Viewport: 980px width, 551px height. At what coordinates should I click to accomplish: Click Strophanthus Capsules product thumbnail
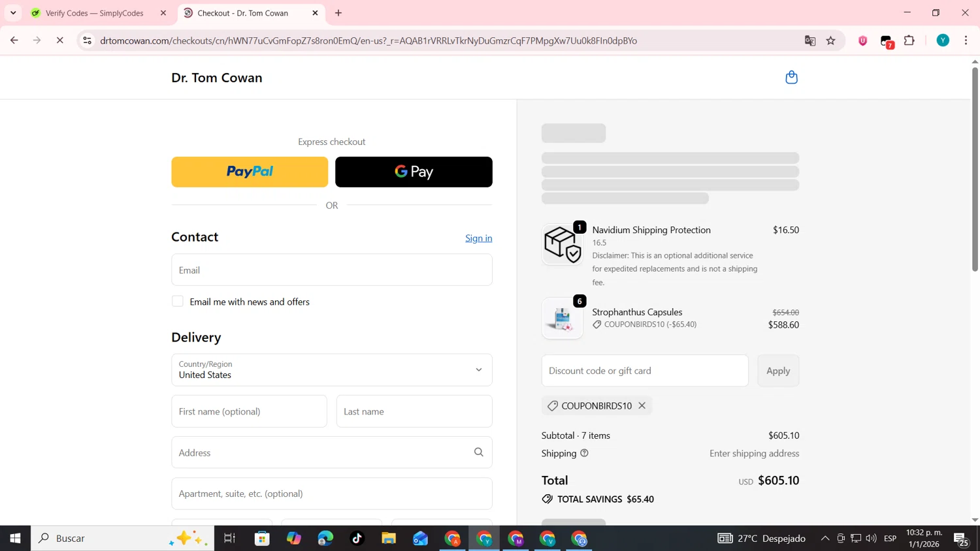pyautogui.click(x=563, y=318)
